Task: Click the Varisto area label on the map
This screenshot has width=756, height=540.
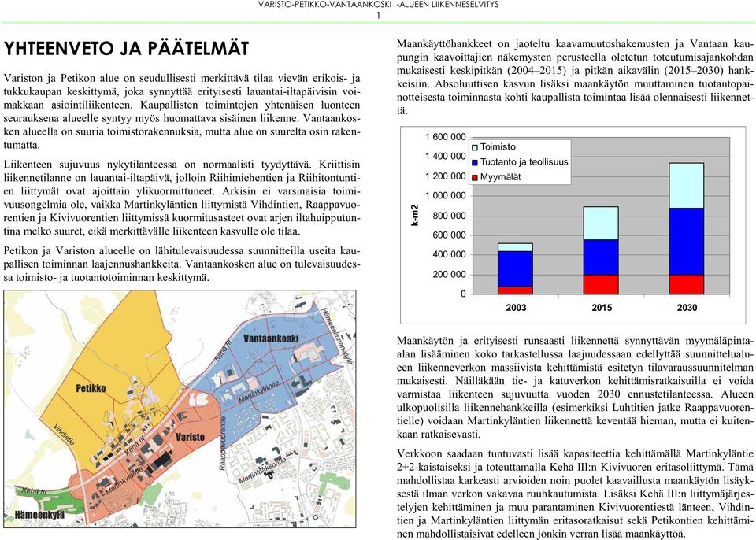Action: (190, 438)
